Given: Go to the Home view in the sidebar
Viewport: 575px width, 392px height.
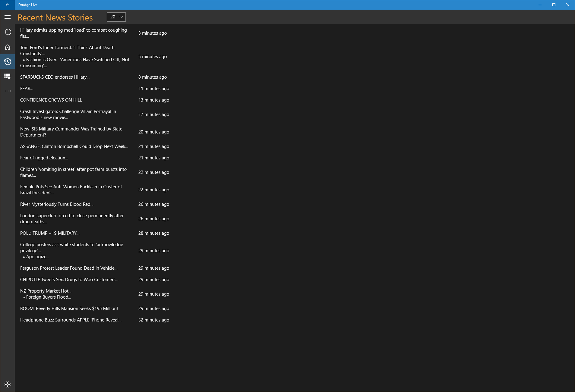Looking at the screenshot, I should pyautogui.click(x=8, y=47).
